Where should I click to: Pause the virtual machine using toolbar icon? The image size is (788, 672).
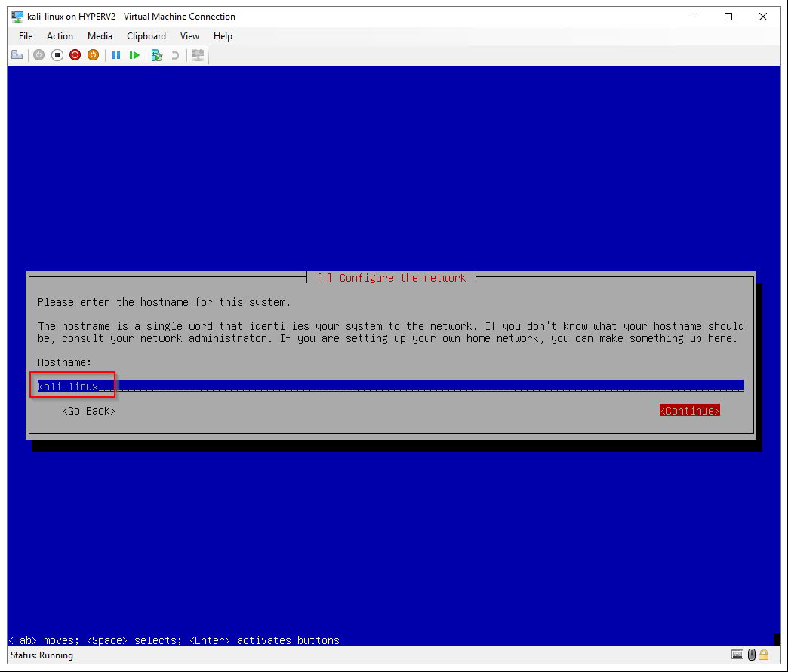point(116,55)
